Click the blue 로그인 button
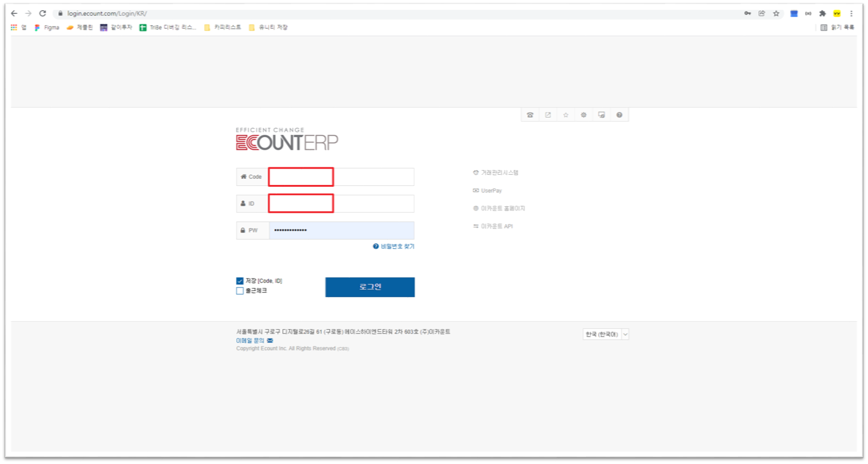This screenshot has height=464, width=868. (370, 287)
